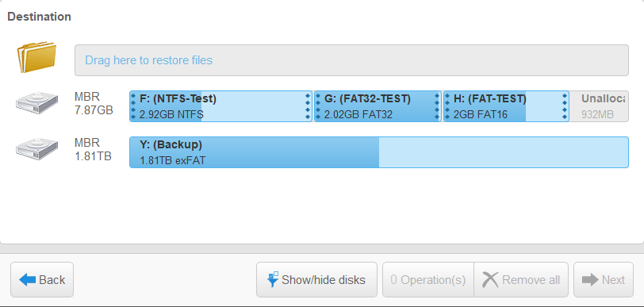Select the 7.87GB MBR disk drive icon
Screen dimensions: 644x307
pos(37,103)
